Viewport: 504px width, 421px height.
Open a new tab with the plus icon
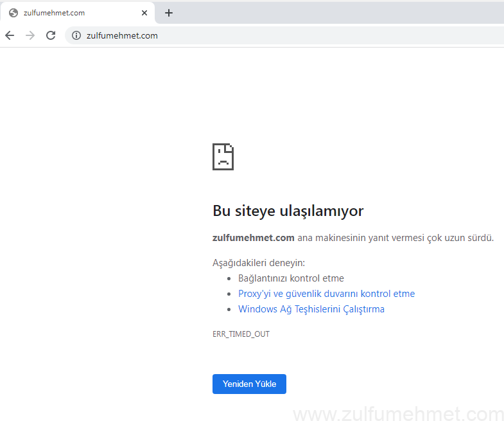169,13
